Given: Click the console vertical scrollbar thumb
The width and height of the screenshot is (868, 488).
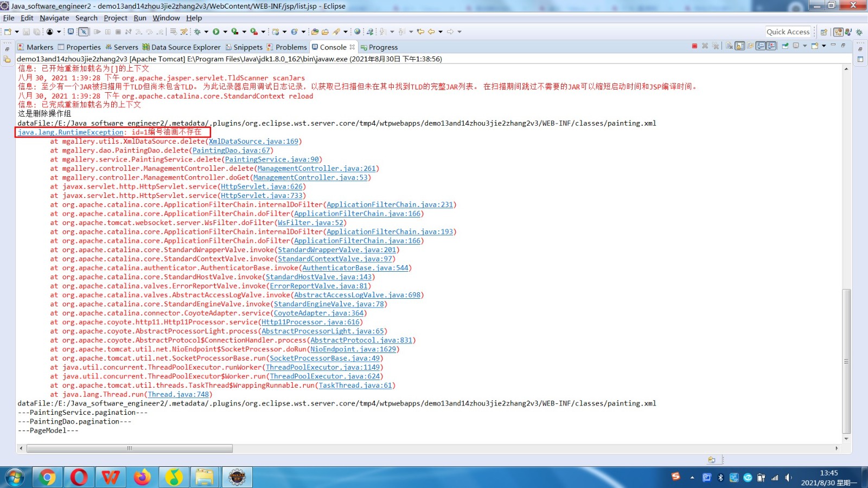Looking at the screenshot, I should coord(846,361).
